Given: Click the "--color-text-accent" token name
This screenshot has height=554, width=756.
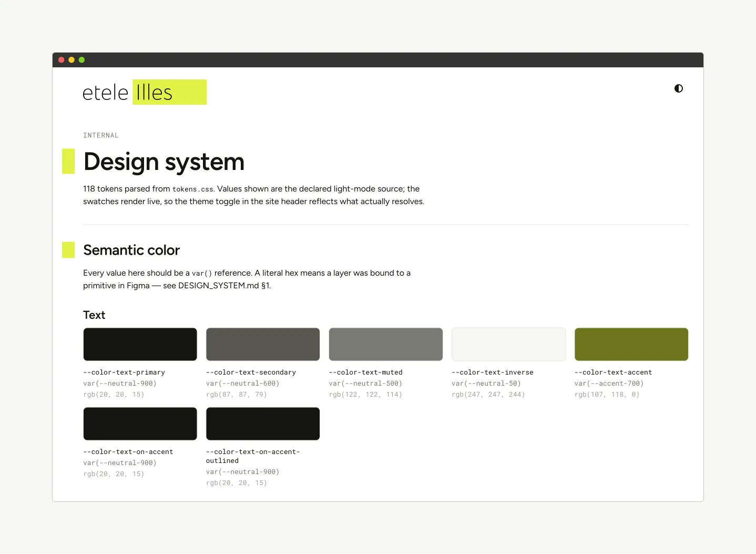Looking at the screenshot, I should pyautogui.click(x=613, y=372).
